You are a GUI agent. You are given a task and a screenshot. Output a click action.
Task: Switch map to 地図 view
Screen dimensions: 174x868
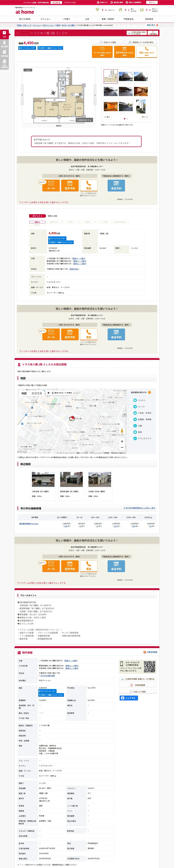pyautogui.click(x=24, y=393)
